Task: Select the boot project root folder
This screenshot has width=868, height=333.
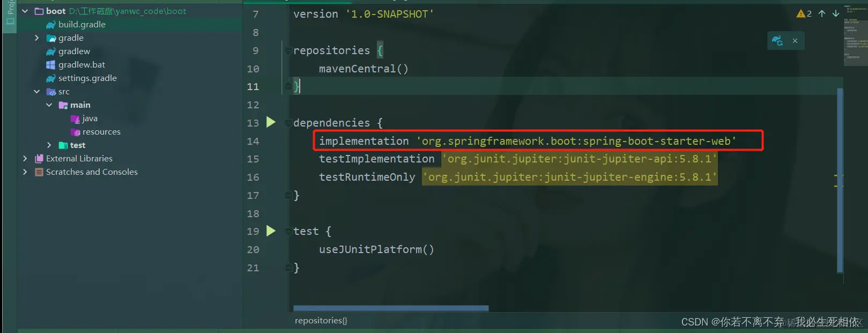Action: 56,11
